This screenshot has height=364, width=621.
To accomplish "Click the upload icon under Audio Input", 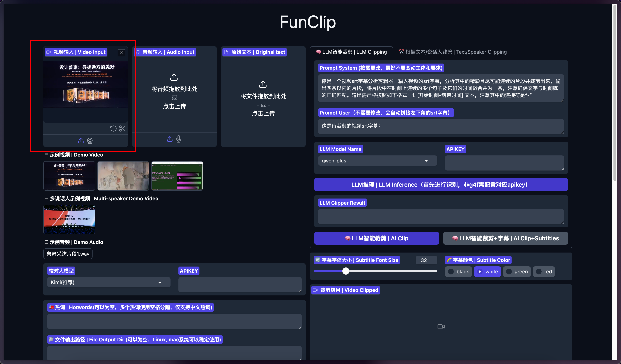I will [170, 139].
